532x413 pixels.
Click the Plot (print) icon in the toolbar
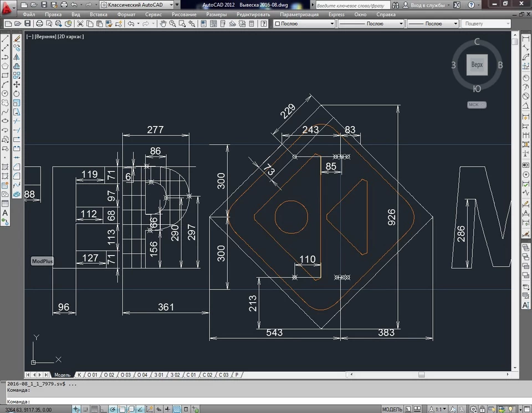[x=40, y=24]
